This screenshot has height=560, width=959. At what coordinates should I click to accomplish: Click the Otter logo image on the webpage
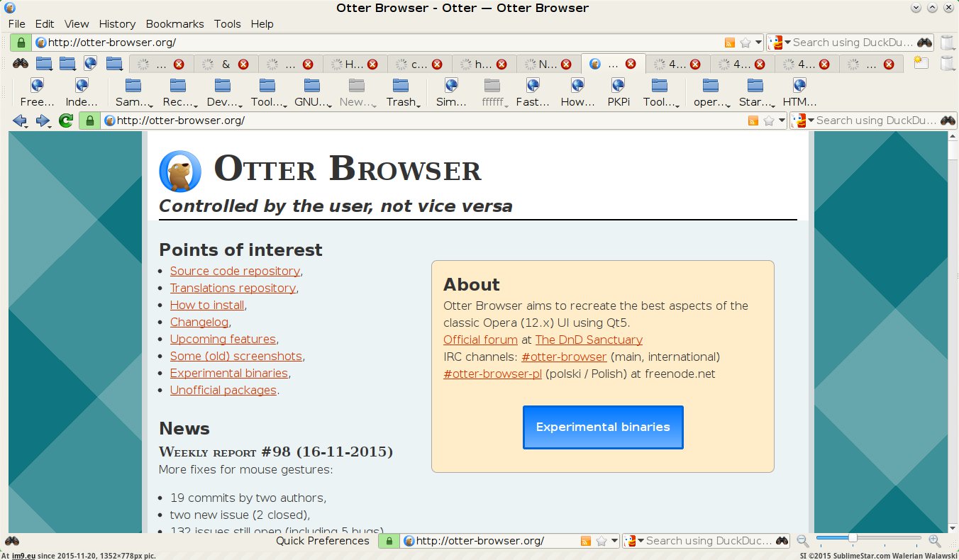click(181, 171)
